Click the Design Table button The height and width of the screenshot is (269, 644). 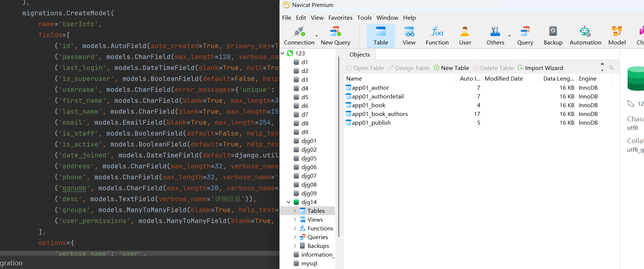pos(409,68)
